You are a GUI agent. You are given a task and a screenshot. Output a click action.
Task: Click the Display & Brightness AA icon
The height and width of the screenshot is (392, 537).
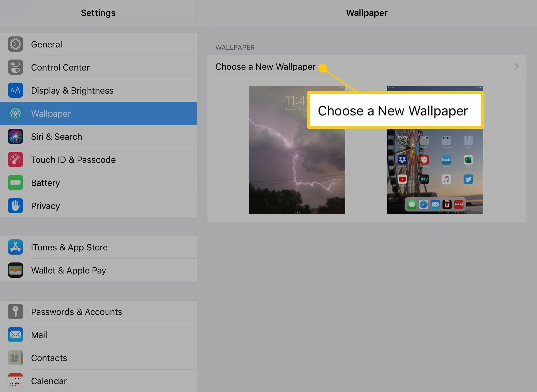coord(15,90)
